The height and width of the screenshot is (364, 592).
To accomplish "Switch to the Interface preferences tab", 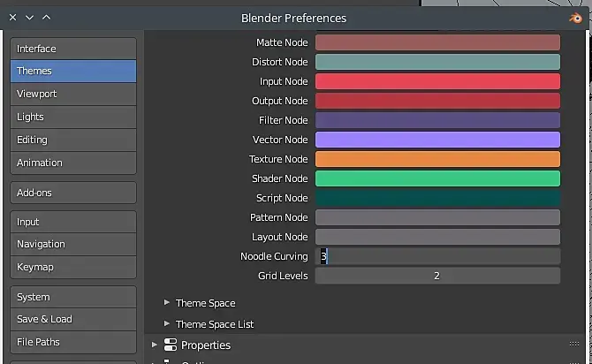I will [x=73, y=49].
